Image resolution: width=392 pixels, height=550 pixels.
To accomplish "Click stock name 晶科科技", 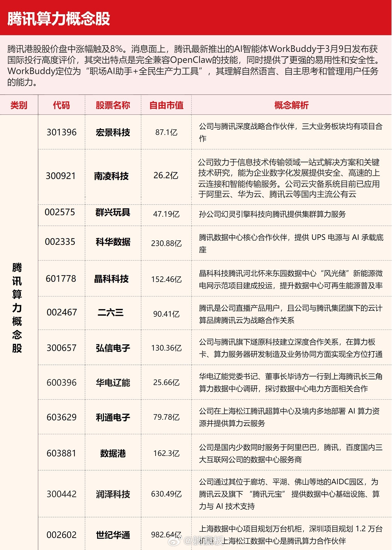I will point(111,279).
